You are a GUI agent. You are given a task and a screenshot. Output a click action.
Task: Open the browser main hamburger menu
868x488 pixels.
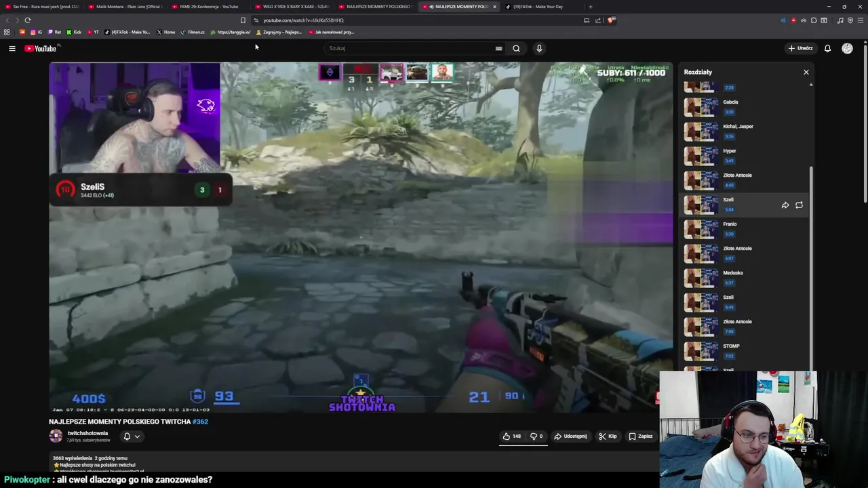[861, 20]
